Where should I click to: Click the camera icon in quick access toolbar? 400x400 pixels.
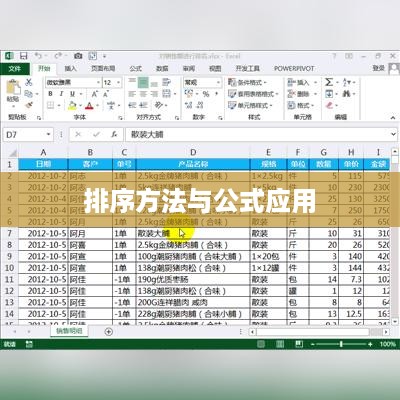[x=78, y=56]
